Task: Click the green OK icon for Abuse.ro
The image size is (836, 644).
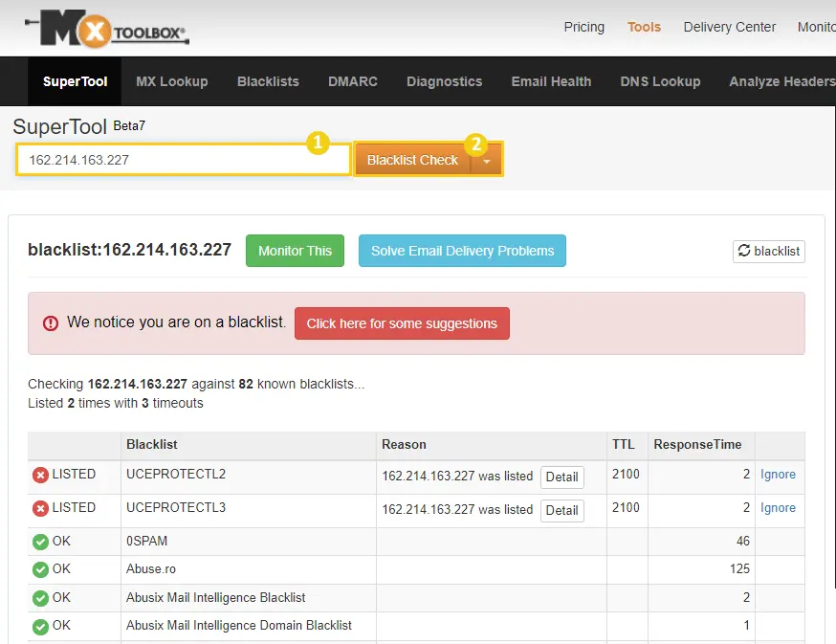Action: [x=40, y=570]
